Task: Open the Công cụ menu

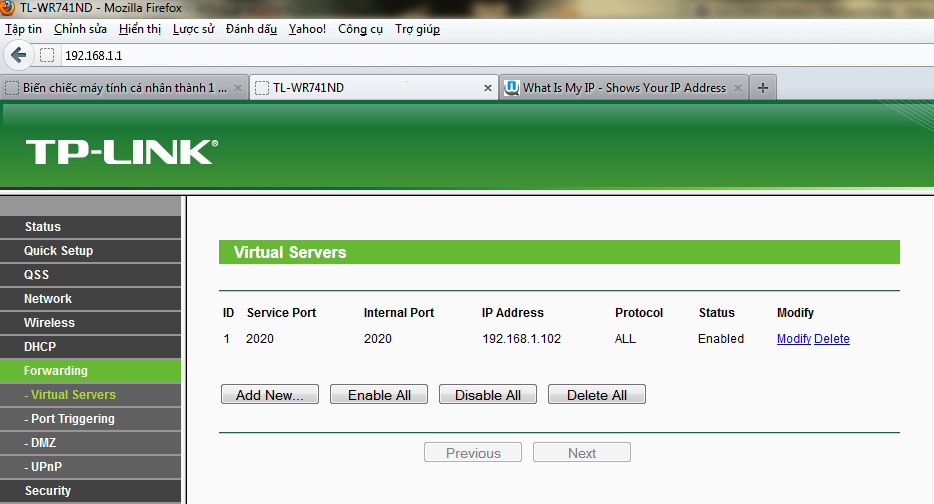Action: [x=360, y=29]
